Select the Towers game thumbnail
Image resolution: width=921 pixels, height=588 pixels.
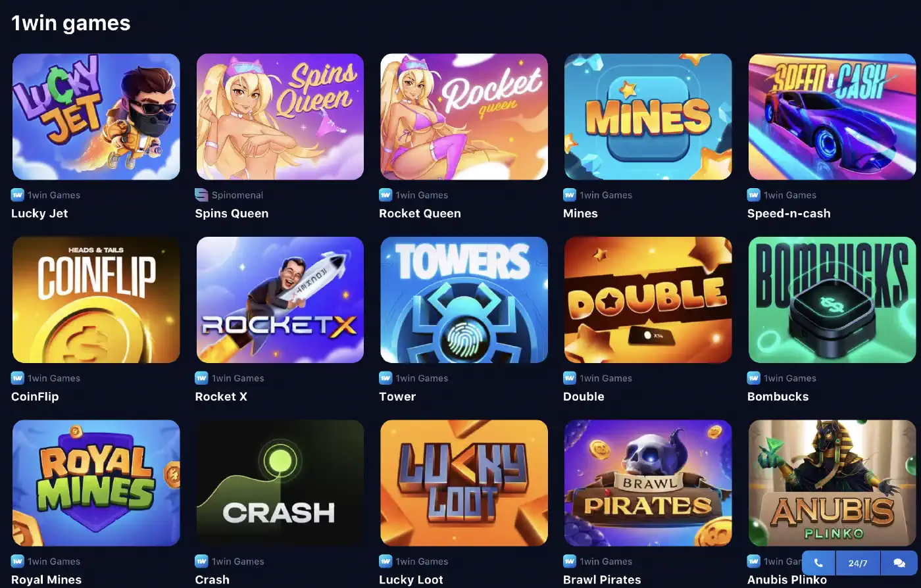click(464, 300)
